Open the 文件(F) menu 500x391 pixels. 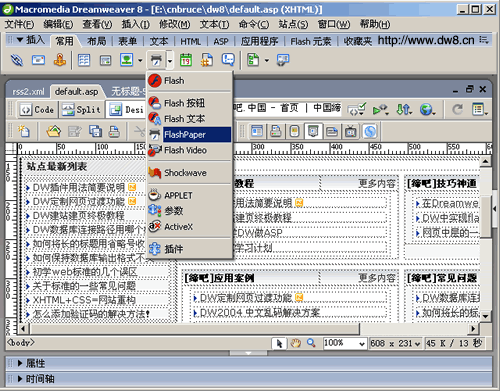click(19, 24)
